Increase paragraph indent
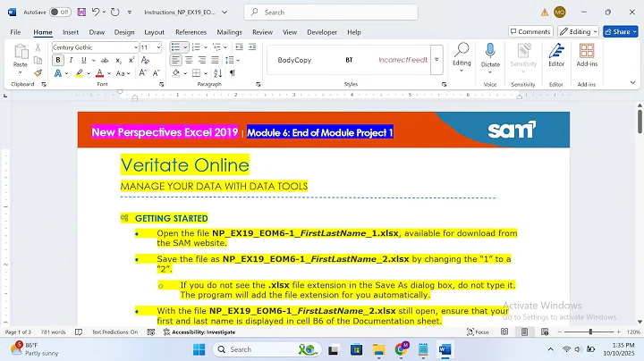 click(x=252, y=47)
